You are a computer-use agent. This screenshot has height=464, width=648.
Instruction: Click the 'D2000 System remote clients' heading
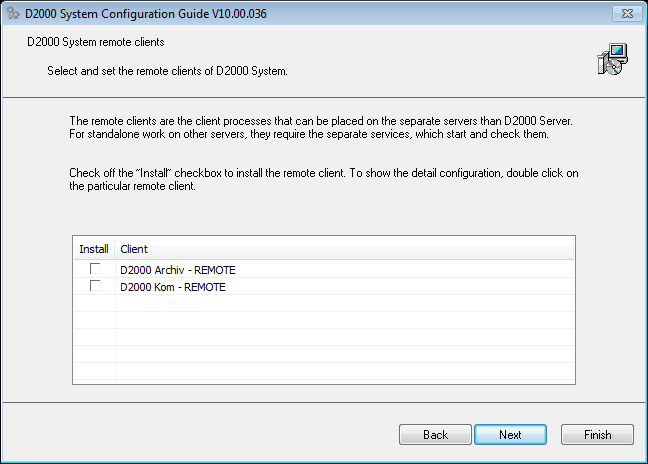[96, 43]
